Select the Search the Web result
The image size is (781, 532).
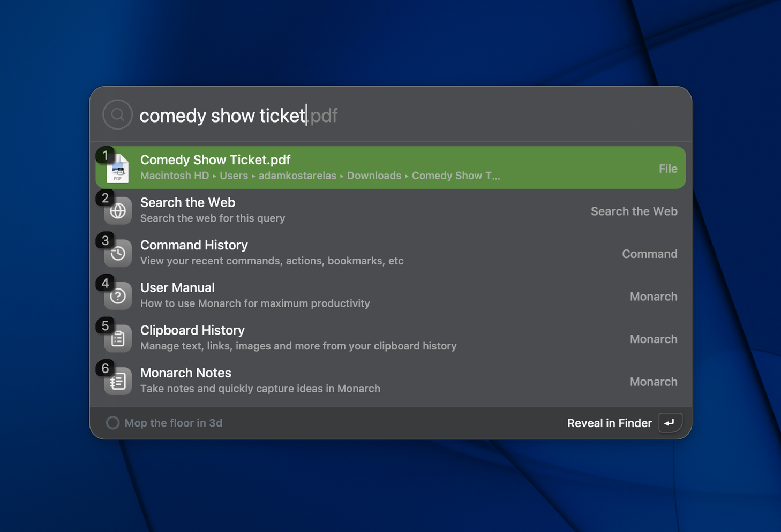375,210
